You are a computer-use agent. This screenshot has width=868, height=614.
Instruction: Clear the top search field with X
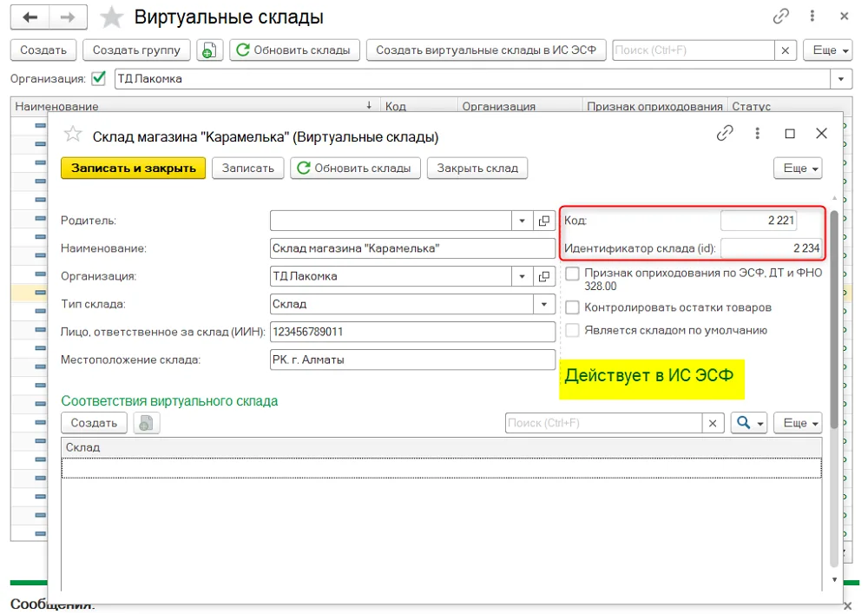point(785,50)
